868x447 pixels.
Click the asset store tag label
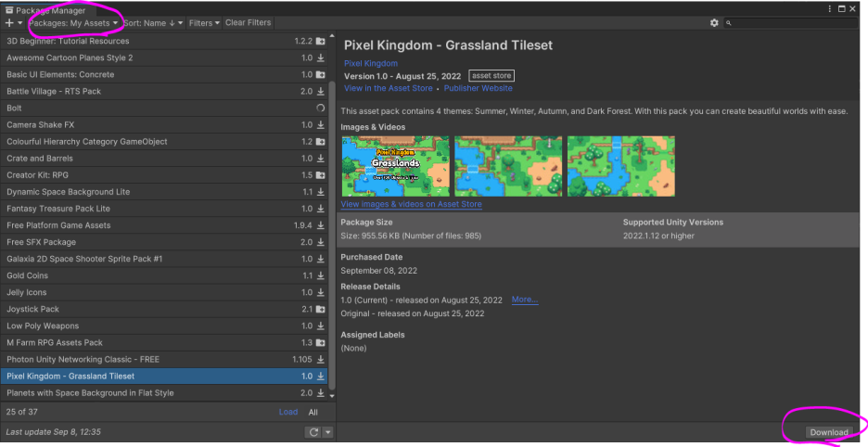point(491,76)
